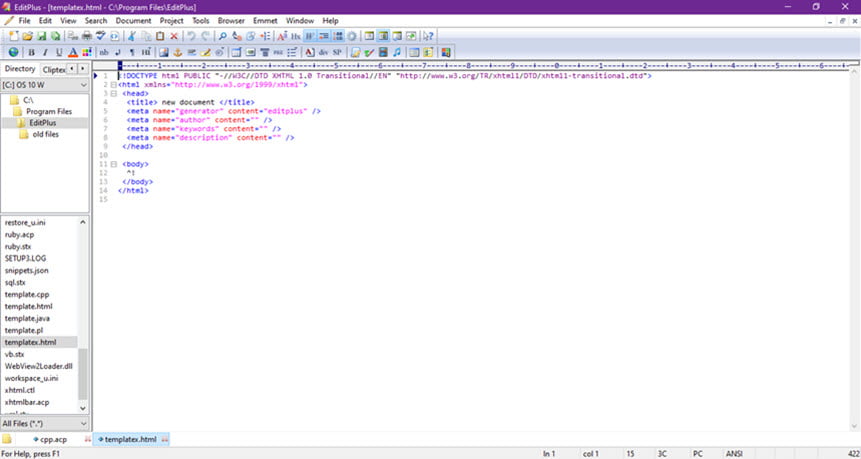Select the Program Files folder
Viewport: 861px width, 459px height.
pos(49,111)
